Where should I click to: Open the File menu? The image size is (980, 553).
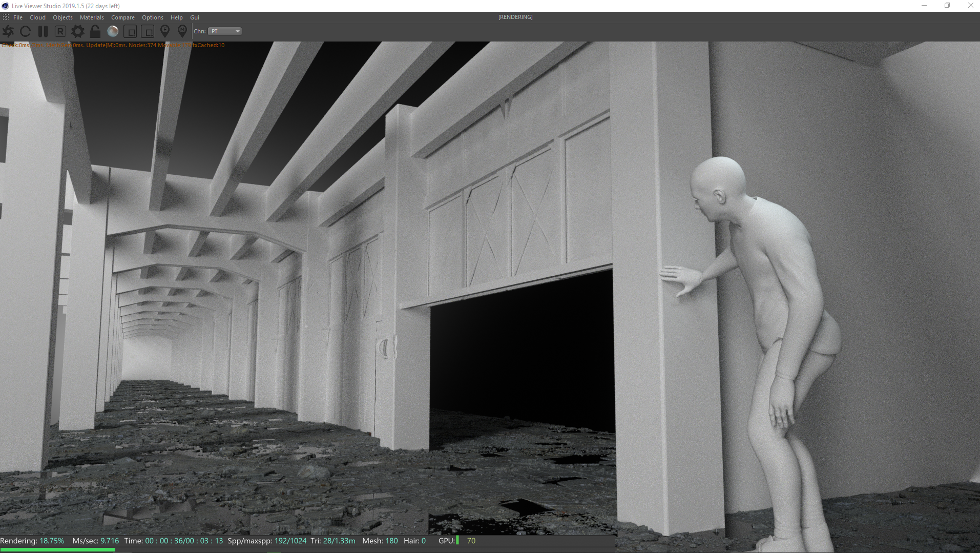click(18, 17)
